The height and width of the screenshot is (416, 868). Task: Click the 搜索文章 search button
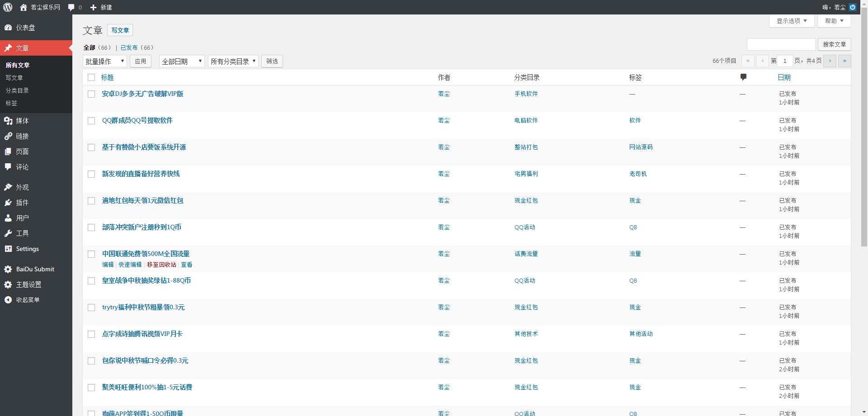[835, 44]
